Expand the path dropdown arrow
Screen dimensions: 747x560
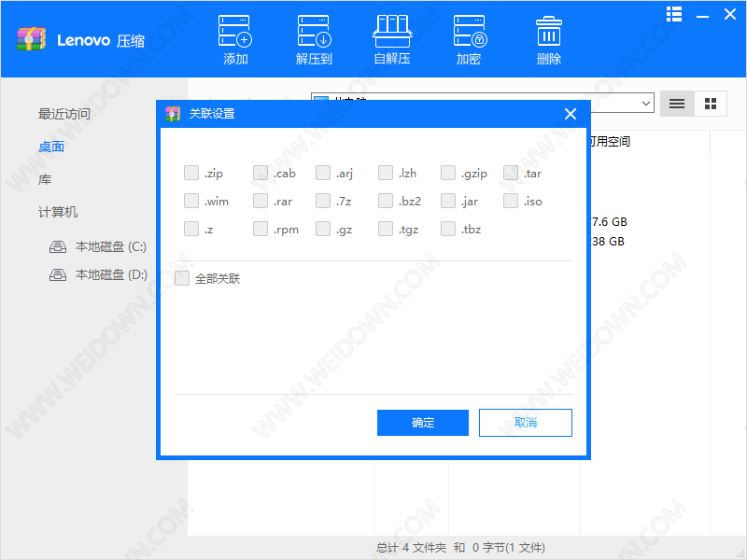646,104
